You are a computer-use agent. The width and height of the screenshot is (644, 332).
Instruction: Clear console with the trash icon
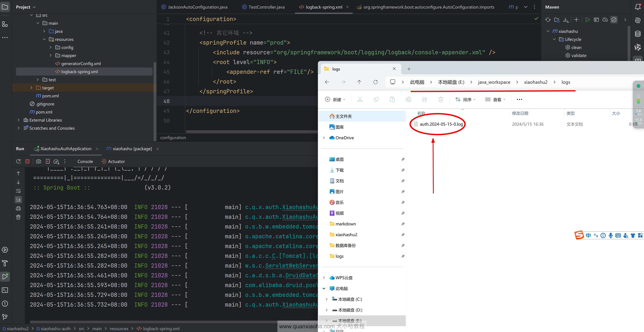(x=19, y=217)
